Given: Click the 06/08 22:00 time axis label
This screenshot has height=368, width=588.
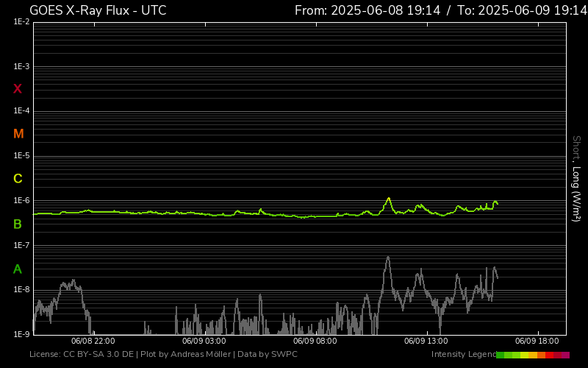Looking at the screenshot, I should pos(93,341).
